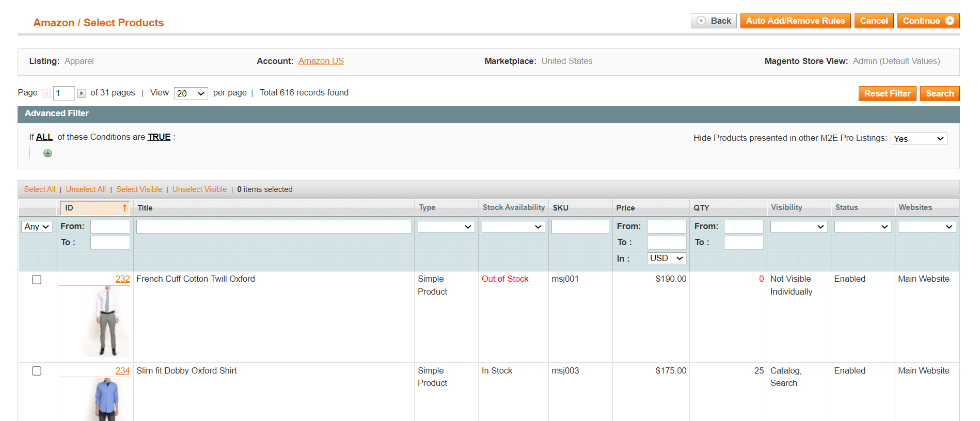Check the French Cuff Cotton Twill Oxford row
This screenshot has height=421, width=980.
(x=37, y=280)
